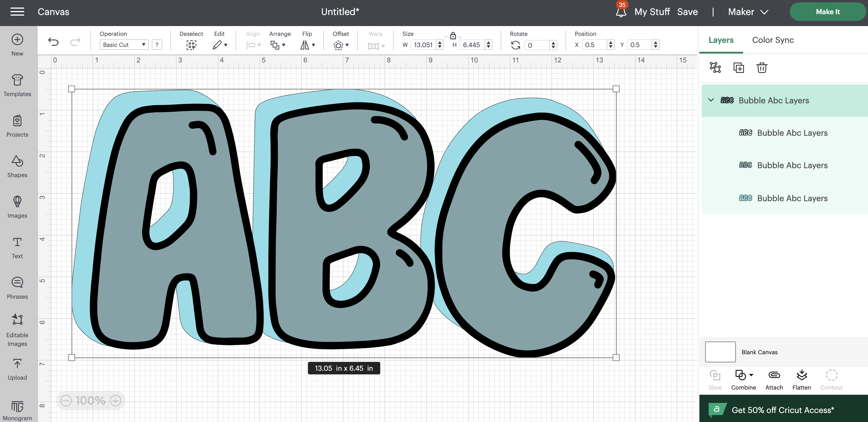The image size is (868, 422).
Task: Toggle the size aspect-ratio lock
Action: point(453,36)
